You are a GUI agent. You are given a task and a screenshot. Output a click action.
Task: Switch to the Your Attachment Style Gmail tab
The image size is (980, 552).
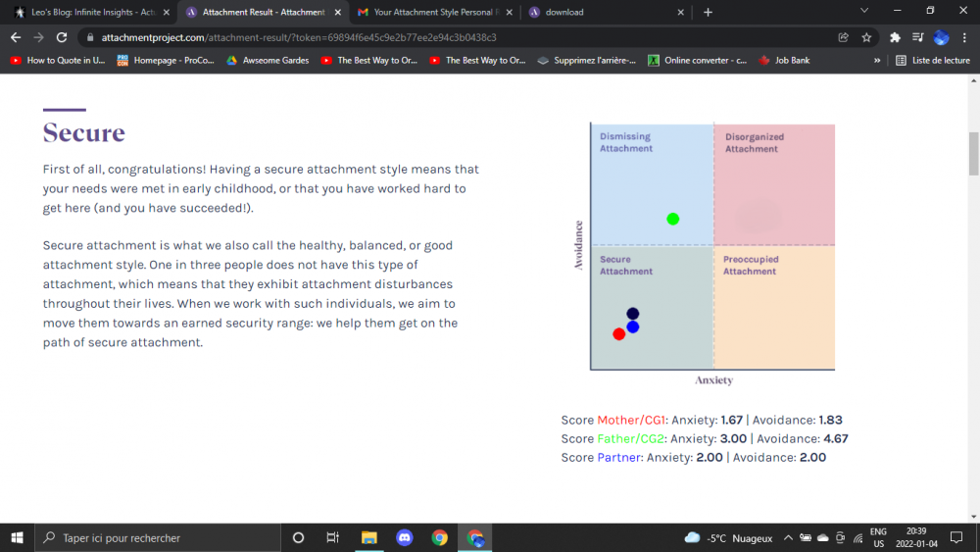(431, 12)
